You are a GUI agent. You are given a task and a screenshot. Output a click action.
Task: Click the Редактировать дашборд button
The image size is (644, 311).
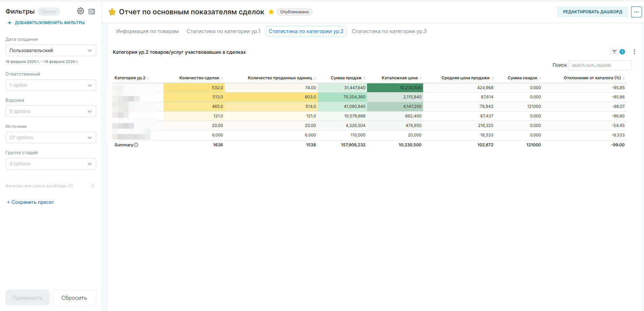tap(592, 12)
